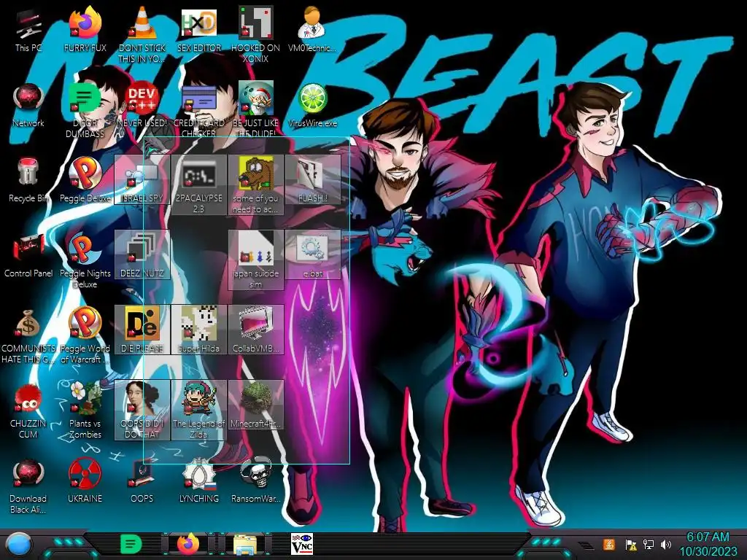Select the VLC cone desktop shortcut
The width and height of the screenshot is (747, 560).
(142, 36)
